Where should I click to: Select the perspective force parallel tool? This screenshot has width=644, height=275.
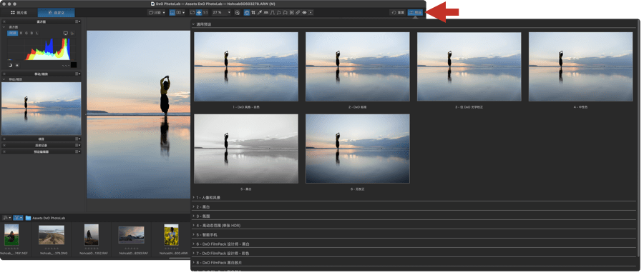tap(273, 13)
